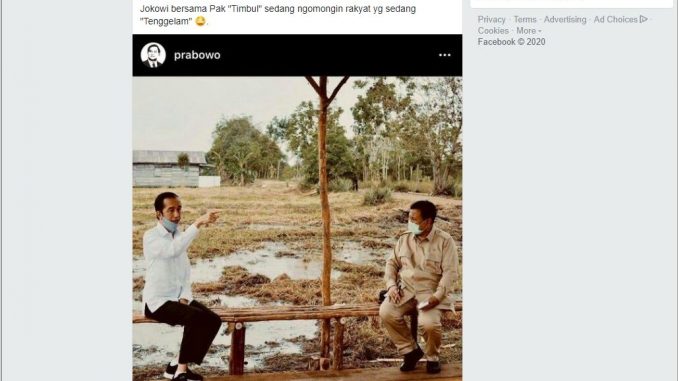
Task: Open the Advertising link
Action: pyautogui.click(x=565, y=19)
